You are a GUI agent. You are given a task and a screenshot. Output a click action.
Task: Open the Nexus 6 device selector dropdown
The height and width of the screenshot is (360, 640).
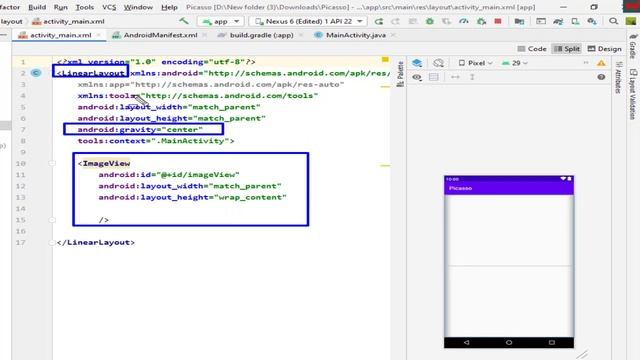click(x=308, y=21)
